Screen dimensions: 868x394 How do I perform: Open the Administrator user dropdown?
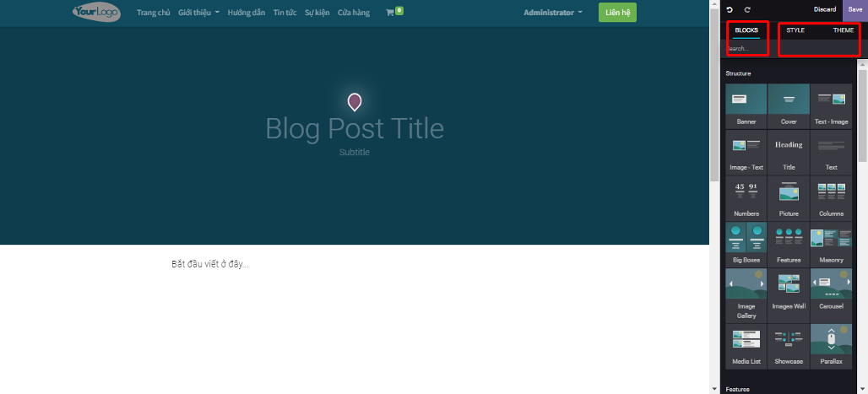[553, 13]
